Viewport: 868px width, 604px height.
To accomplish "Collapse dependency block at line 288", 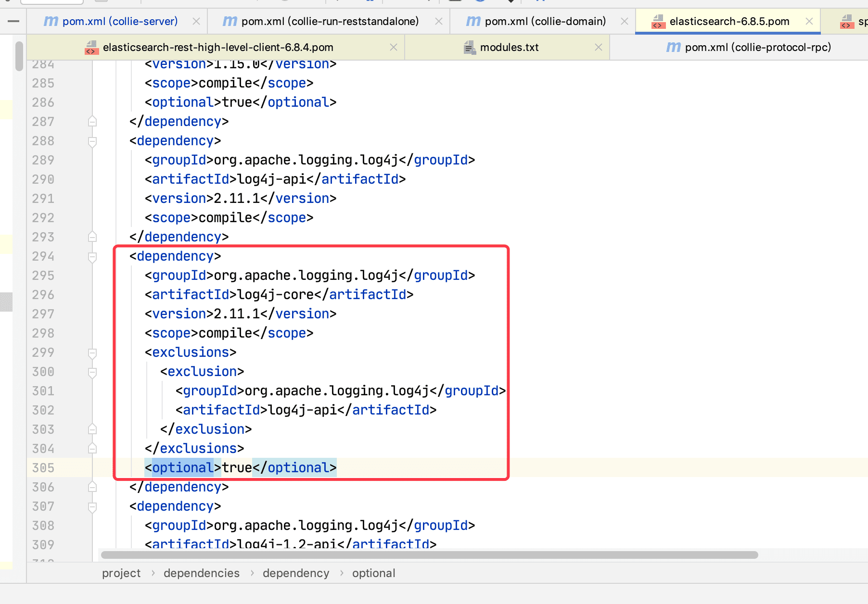I will (x=92, y=141).
